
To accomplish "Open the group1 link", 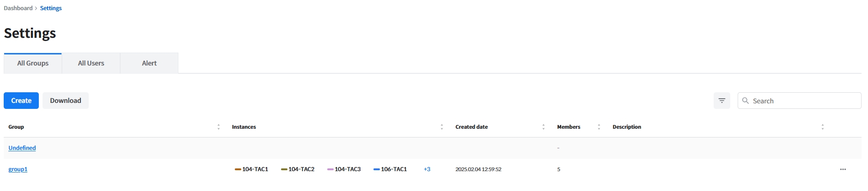I will pos(18,169).
